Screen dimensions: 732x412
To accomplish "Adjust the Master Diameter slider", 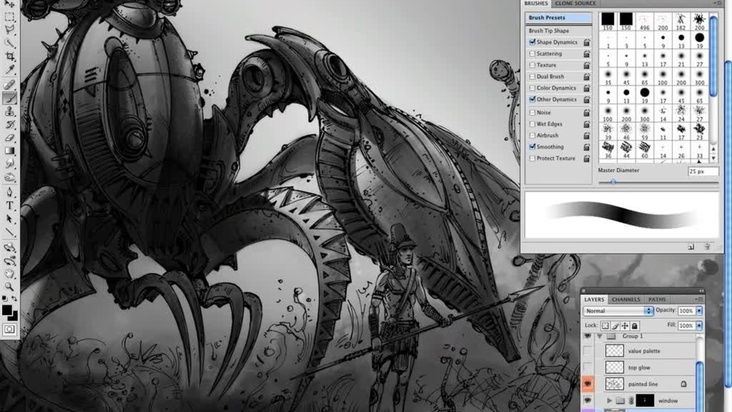I will [614, 182].
